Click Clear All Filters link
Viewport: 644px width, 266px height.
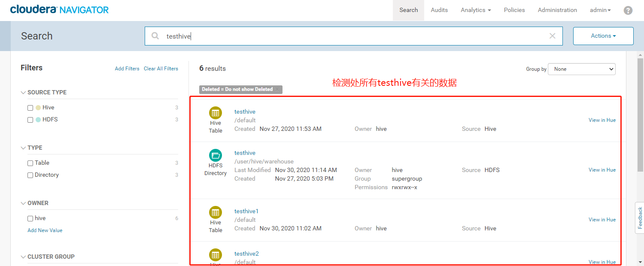(161, 69)
